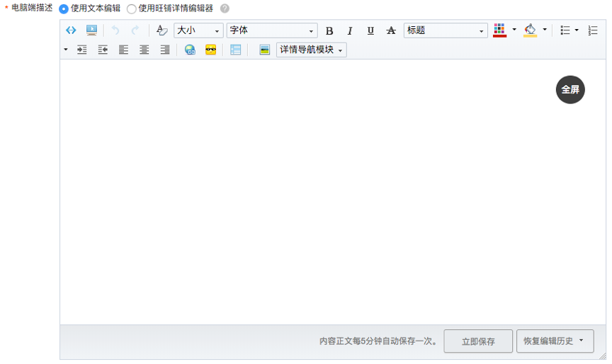Viewport: 612px width, 364px height.
Task: Open the help question mark icon
Action: coord(225,8)
